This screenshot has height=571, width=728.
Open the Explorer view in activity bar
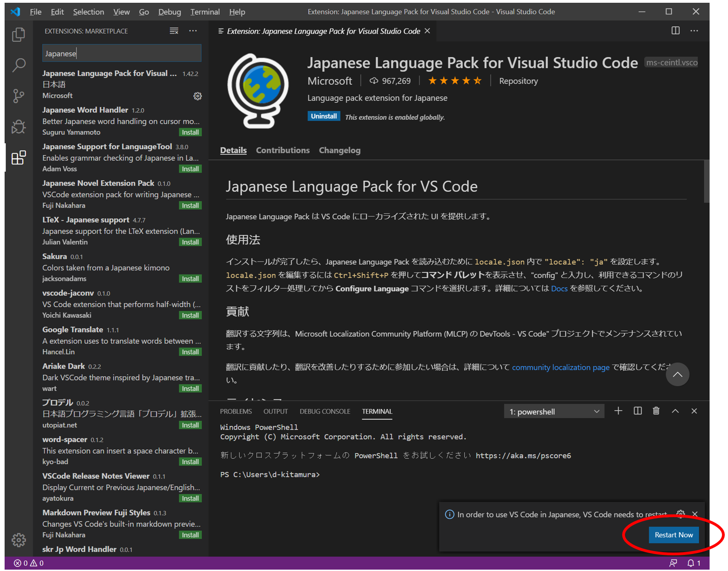[x=18, y=35]
